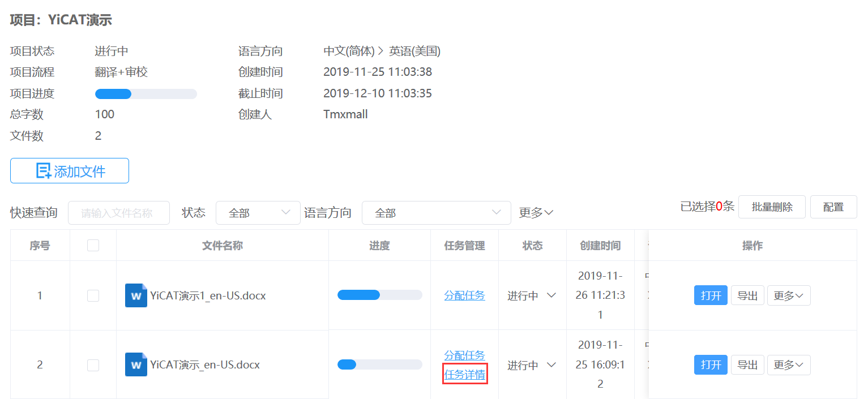Click the add-file icon in 添加文件
The image size is (868, 399).
pos(44,171)
